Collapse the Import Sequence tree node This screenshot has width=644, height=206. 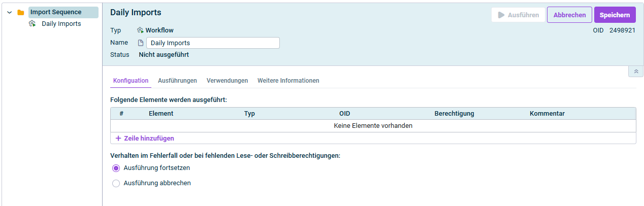pos(9,13)
